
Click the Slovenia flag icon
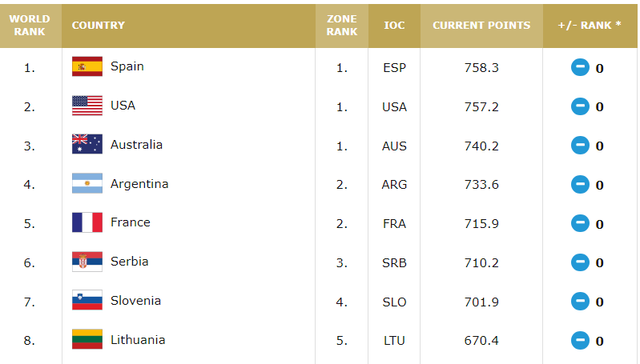[87, 301]
